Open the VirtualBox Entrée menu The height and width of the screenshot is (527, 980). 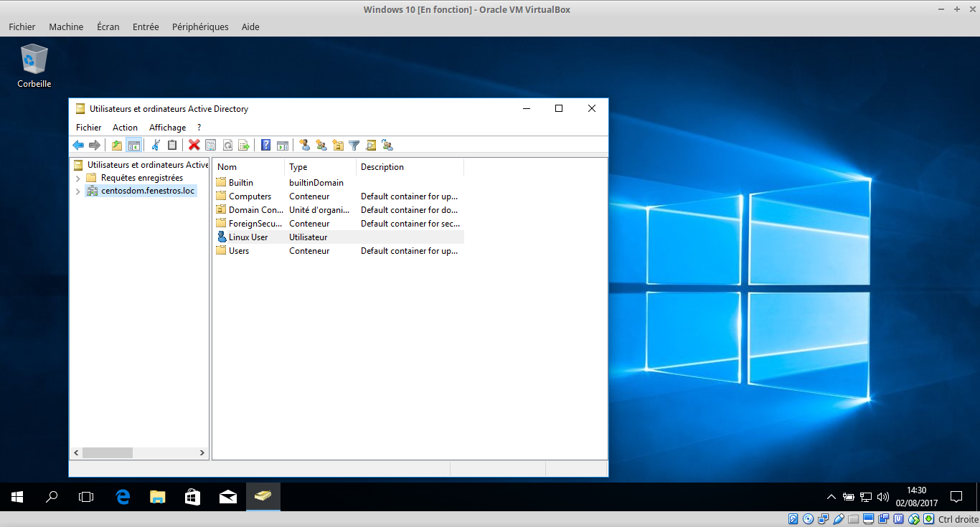coord(146,27)
